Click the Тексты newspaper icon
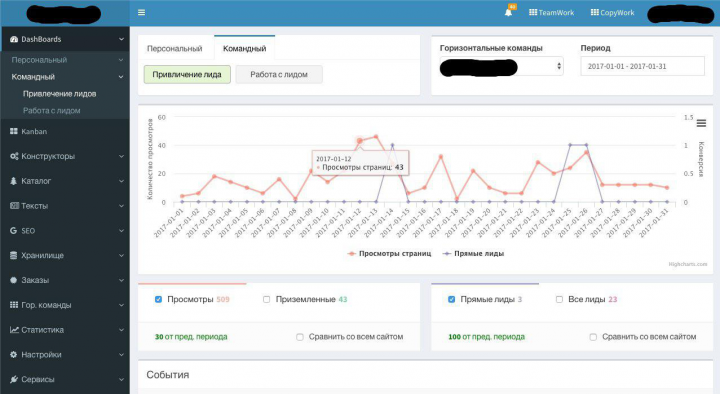Image resolution: width=720 pixels, height=394 pixels. tap(14, 206)
